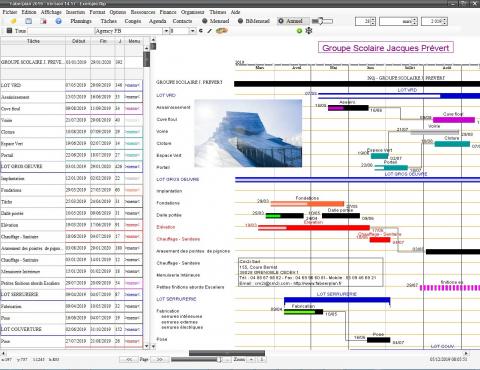Click the Agenda toolbar button
The image size is (480, 370).
(157, 21)
